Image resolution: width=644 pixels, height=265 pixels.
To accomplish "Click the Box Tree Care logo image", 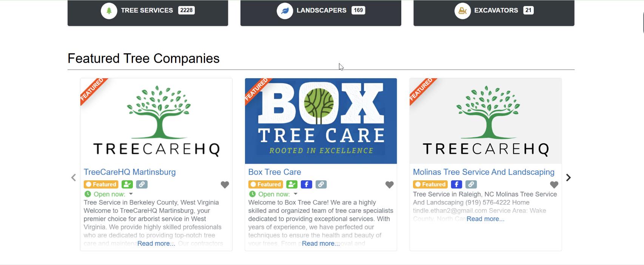I will point(321,121).
